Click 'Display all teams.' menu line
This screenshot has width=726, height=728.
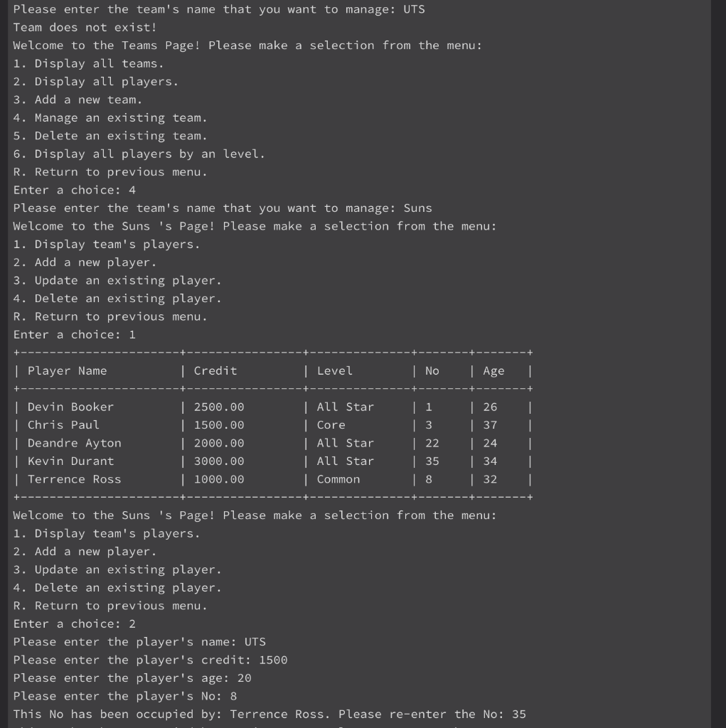click(x=88, y=63)
